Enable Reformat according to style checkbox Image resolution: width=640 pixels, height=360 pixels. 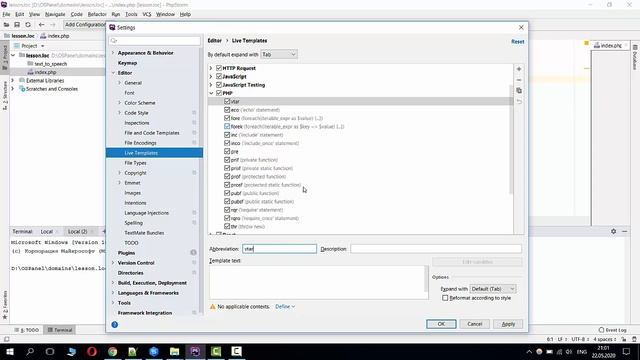445,298
